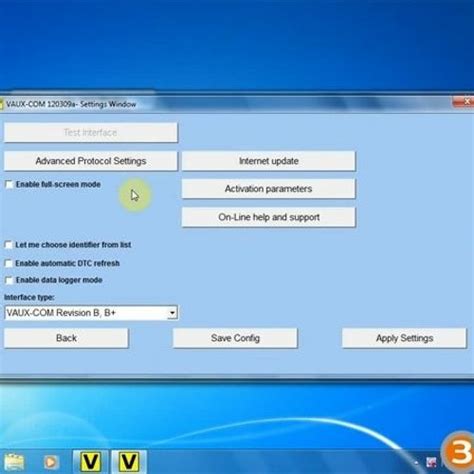Open the file explorer folder in taskbar

tap(14, 462)
